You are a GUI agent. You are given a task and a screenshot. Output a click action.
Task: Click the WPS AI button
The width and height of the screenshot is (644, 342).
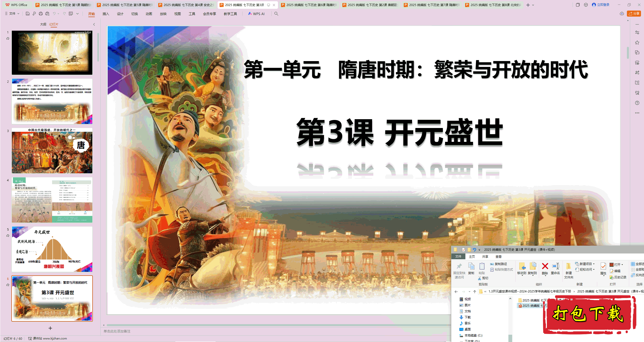(256, 14)
